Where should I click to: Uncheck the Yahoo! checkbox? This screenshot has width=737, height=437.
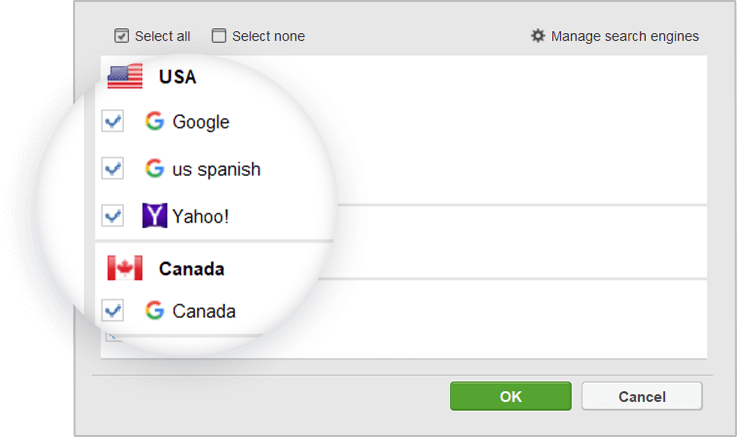pyautogui.click(x=113, y=216)
